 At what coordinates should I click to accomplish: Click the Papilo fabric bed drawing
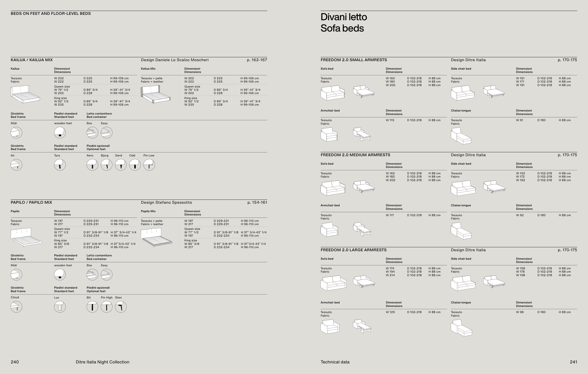coord(26,237)
